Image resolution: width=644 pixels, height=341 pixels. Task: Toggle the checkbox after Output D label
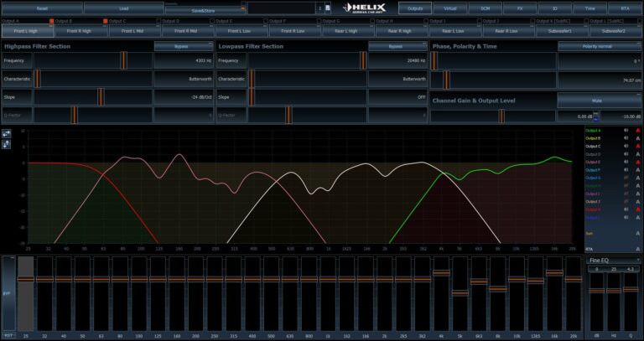(x=212, y=21)
